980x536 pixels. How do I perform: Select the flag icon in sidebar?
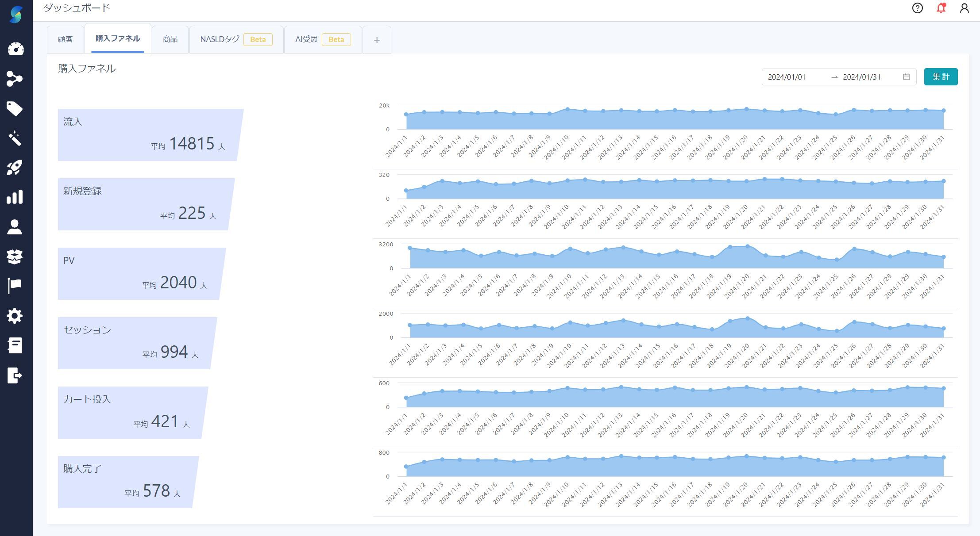pos(15,286)
